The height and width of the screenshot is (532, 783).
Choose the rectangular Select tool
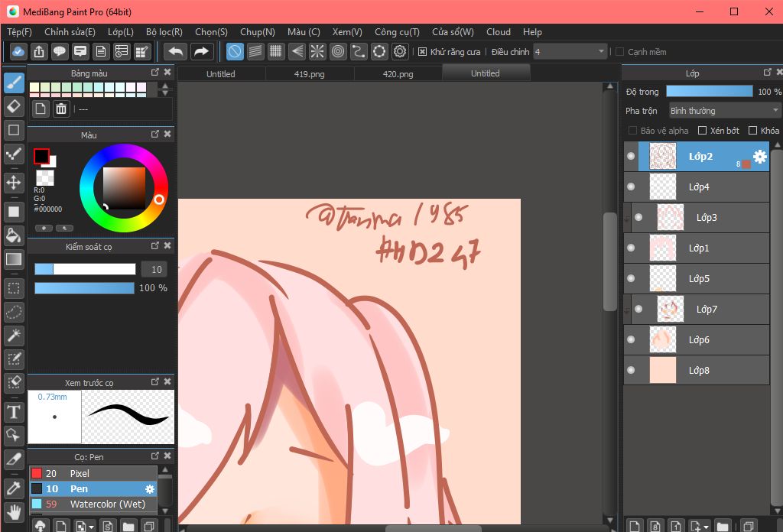click(x=14, y=288)
